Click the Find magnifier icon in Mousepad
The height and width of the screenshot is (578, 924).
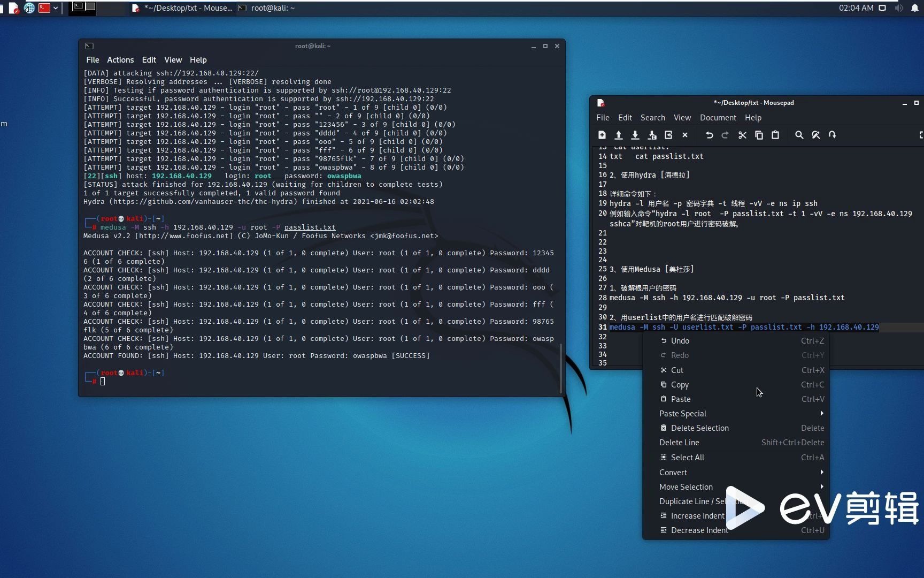799,135
